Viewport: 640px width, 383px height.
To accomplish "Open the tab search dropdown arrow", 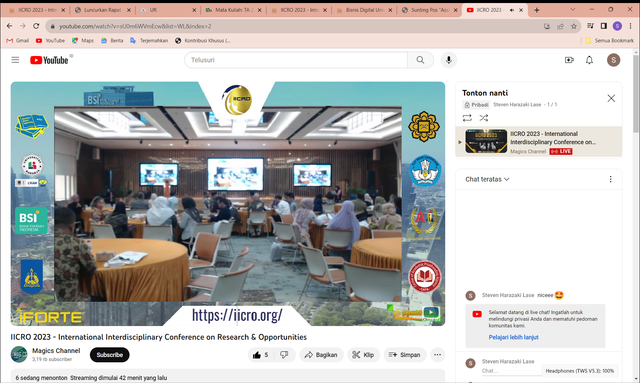I will point(573,9).
